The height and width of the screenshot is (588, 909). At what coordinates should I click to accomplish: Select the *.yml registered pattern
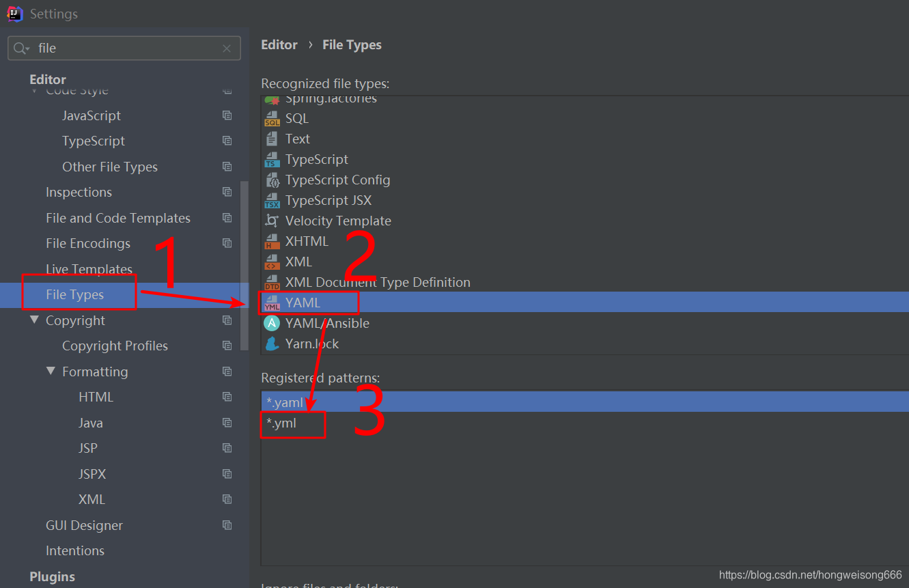coord(585,423)
